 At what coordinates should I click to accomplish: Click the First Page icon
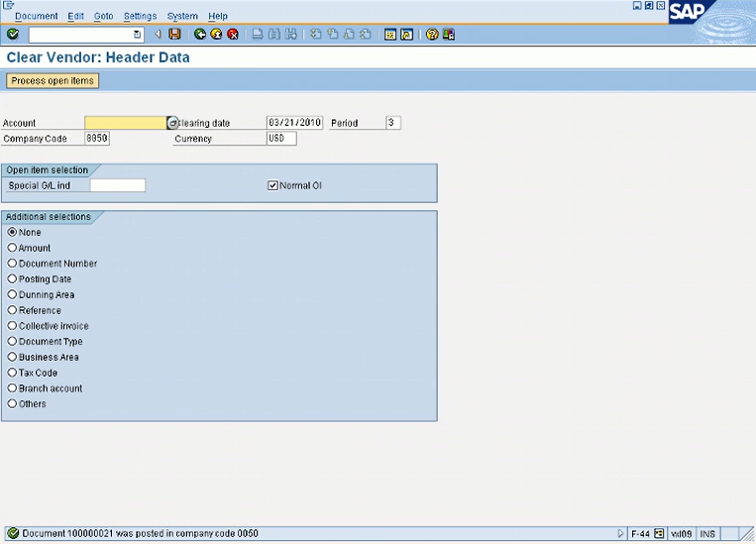click(316, 35)
